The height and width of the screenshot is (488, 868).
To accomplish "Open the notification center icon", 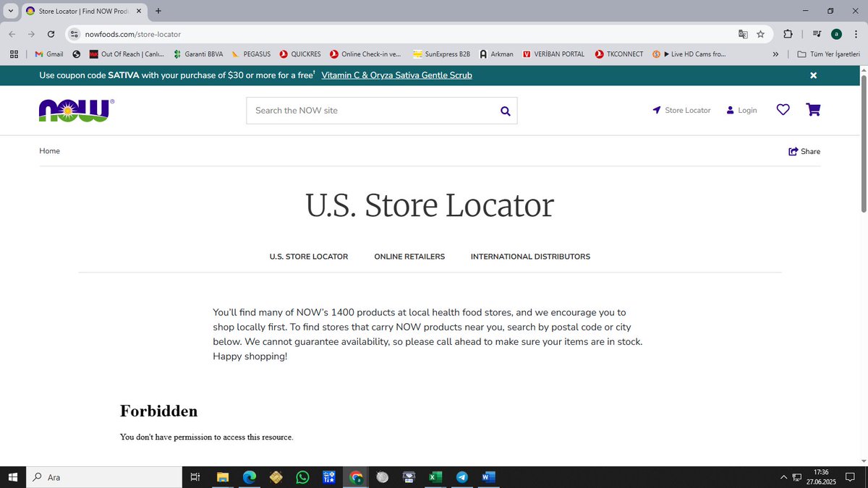I will pos(851,477).
